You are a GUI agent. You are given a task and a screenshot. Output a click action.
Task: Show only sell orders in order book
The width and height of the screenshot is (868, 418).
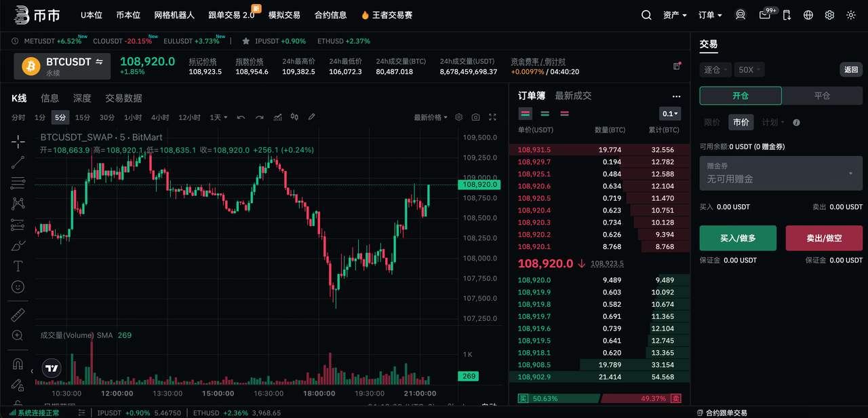pos(564,113)
